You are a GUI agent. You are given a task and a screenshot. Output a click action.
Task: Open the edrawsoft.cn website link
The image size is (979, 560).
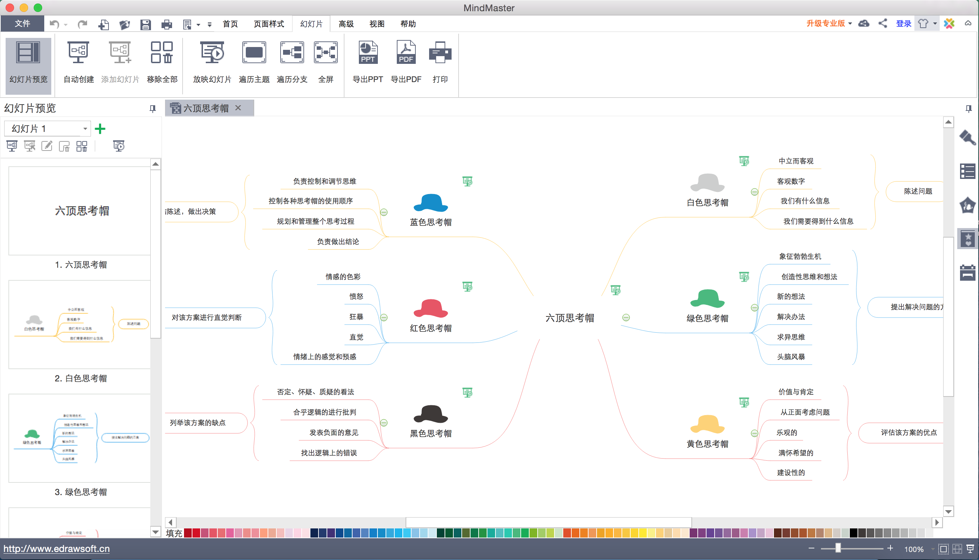click(57, 548)
